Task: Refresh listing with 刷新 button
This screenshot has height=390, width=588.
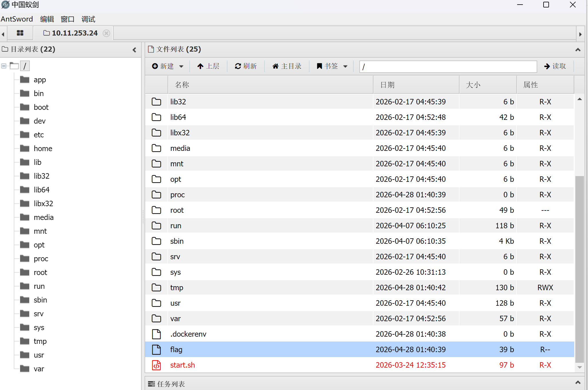Action: click(x=246, y=66)
